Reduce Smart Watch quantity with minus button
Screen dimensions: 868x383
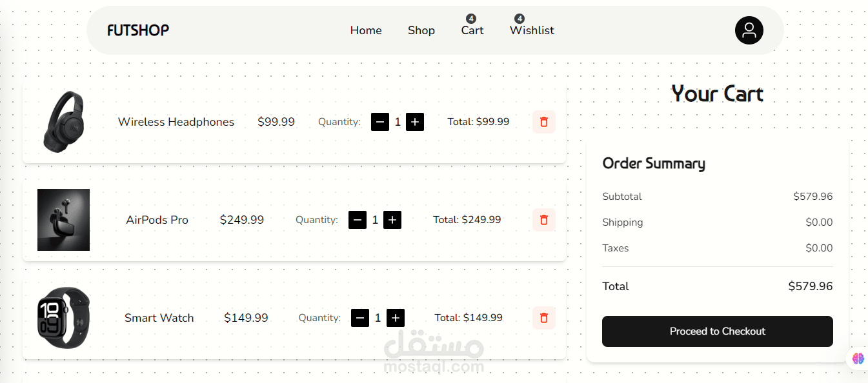(360, 318)
